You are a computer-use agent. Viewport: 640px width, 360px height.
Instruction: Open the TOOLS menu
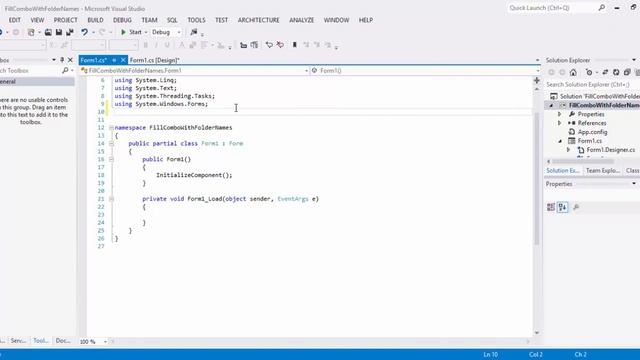tap(196, 20)
